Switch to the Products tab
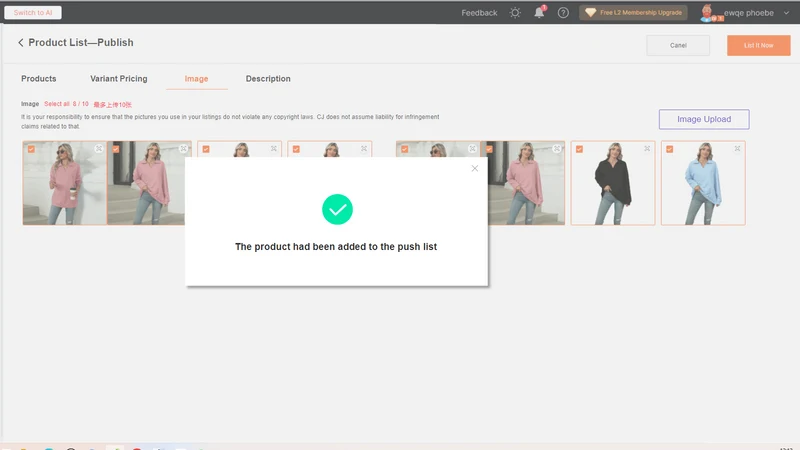 tap(39, 79)
